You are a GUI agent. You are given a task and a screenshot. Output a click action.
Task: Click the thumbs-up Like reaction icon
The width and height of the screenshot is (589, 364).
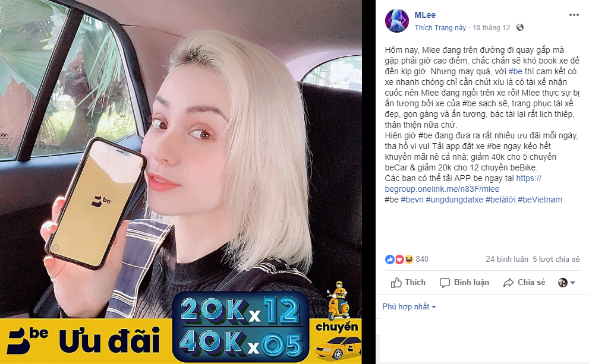pos(390,259)
